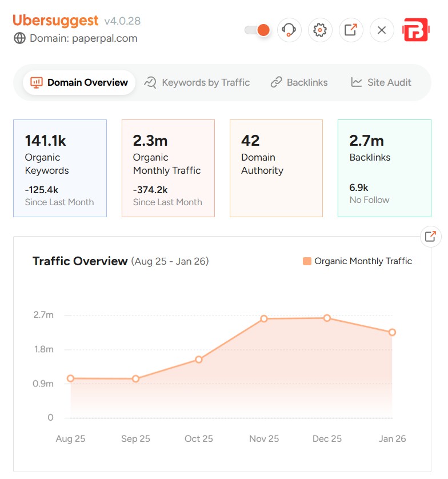Click the '1.8m' y-axis label

pos(43,349)
